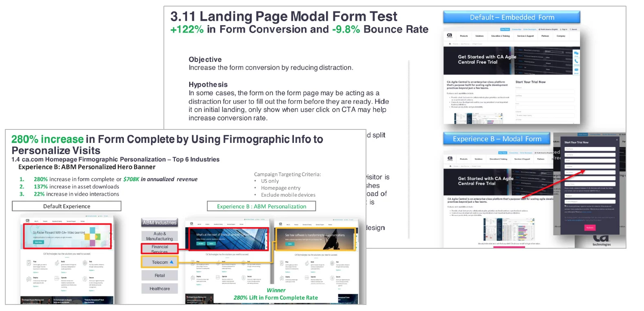Click the Confirm Password field in modal form
This screenshot has width=644, height=311.
pyautogui.click(x=590, y=201)
